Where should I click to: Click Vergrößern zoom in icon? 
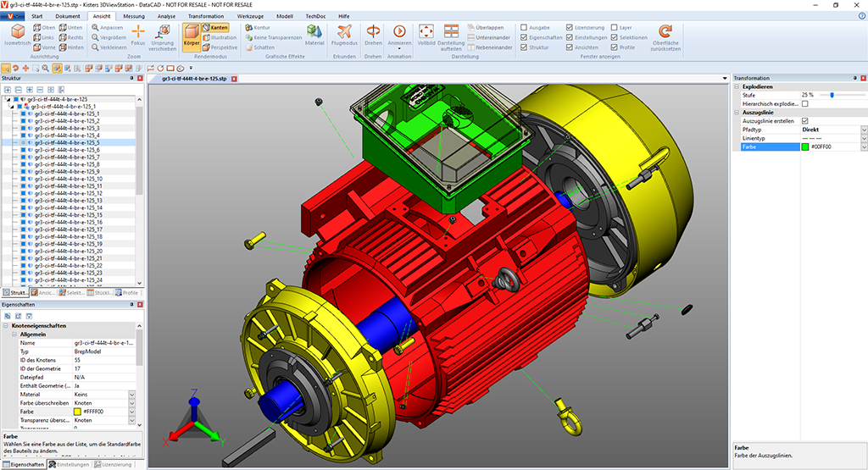[95, 37]
